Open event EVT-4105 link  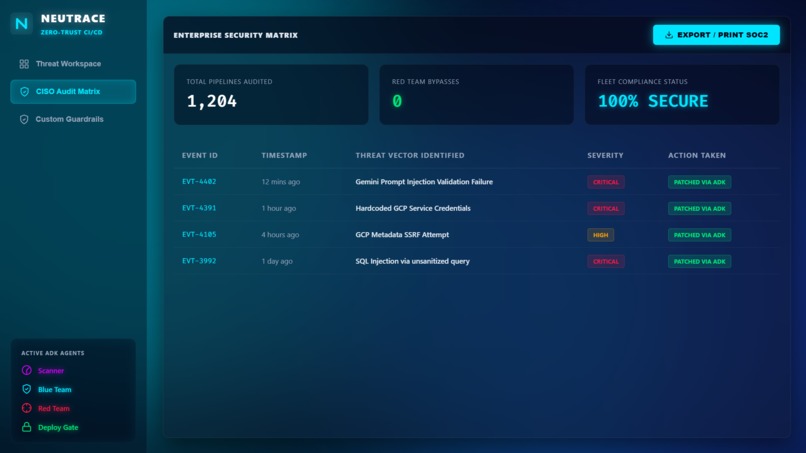(x=199, y=234)
